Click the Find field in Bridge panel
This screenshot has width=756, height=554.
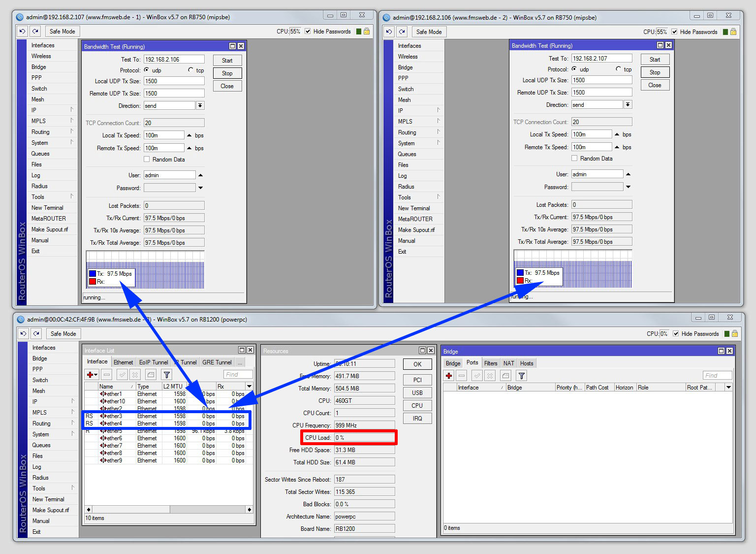(x=717, y=375)
